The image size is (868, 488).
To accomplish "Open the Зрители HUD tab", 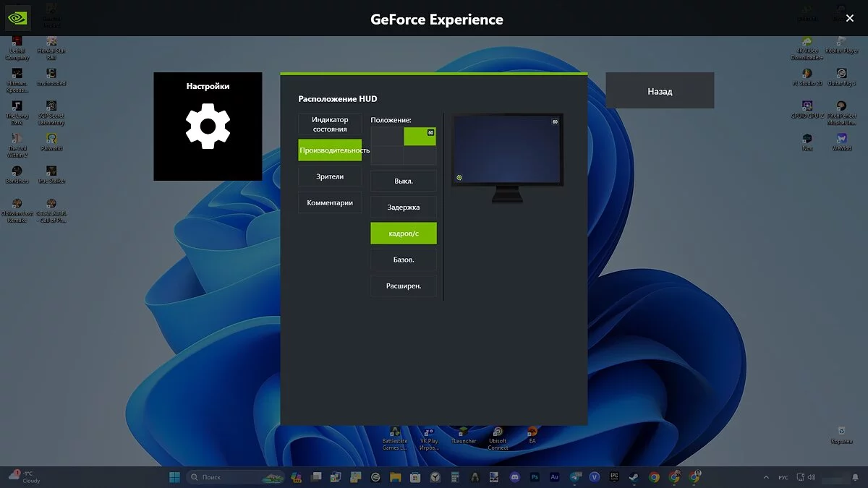I will (330, 176).
